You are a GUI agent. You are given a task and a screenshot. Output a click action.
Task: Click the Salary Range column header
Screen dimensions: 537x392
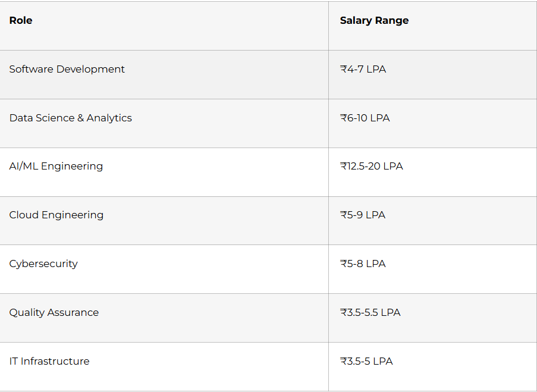pos(374,21)
